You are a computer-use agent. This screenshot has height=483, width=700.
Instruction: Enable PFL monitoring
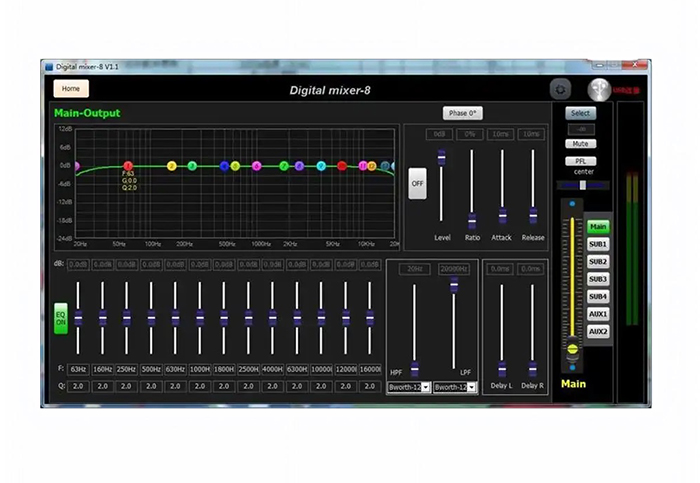pyautogui.click(x=580, y=161)
